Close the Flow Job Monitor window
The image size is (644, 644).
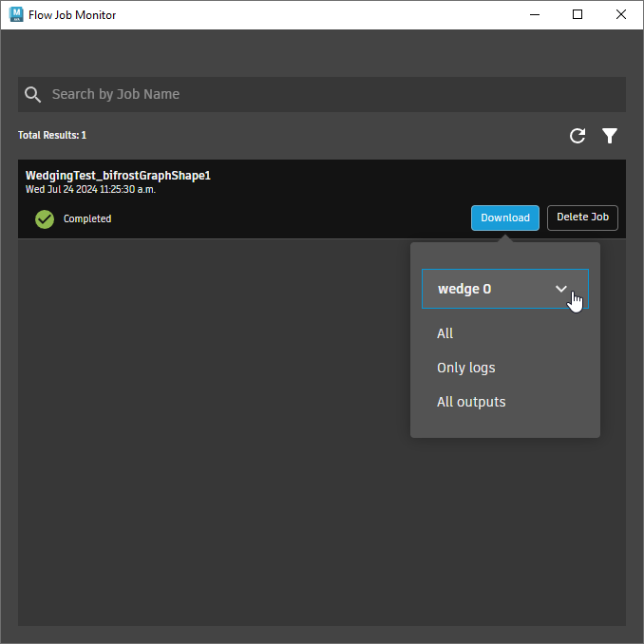[x=620, y=15]
